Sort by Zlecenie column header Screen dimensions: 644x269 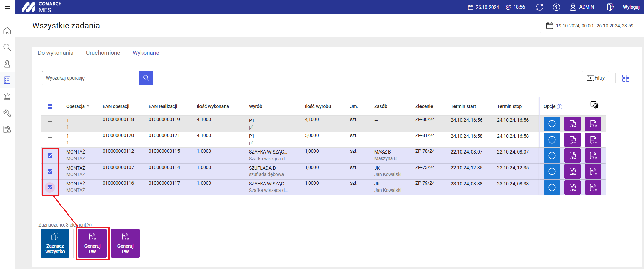click(424, 106)
